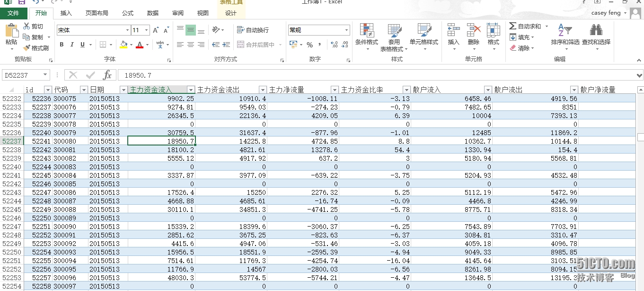Toggle Underline formatting
The width and height of the screenshot is (644, 291).
(83, 45)
